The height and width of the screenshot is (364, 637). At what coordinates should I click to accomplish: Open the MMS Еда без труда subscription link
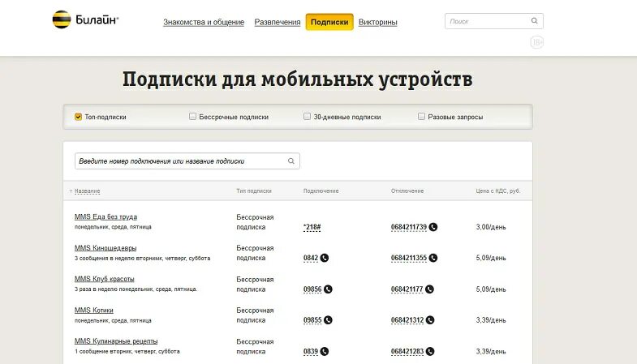pos(105,216)
